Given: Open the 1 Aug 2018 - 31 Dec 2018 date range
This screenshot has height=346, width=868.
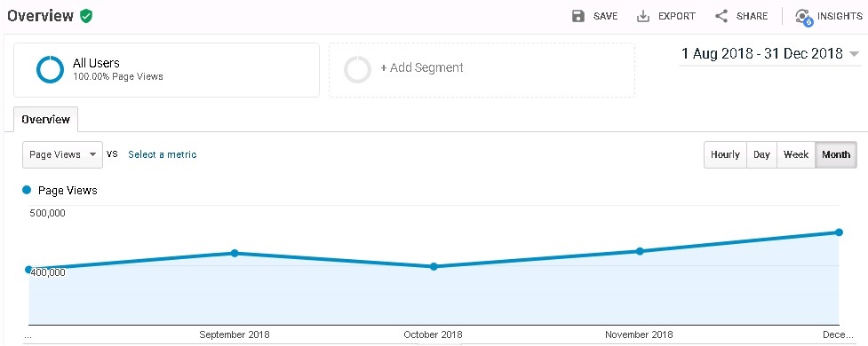Looking at the screenshot, I should click(x=761, y=53).
